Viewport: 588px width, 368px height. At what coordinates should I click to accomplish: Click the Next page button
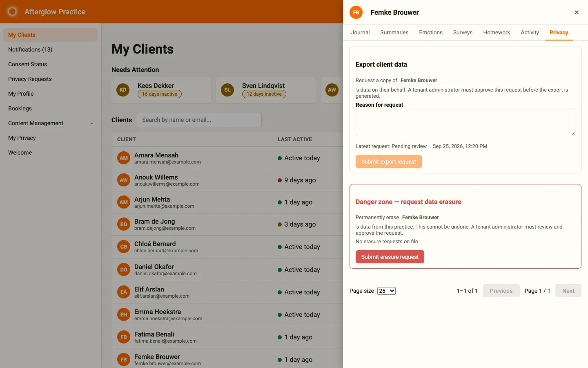click(568, 291)
